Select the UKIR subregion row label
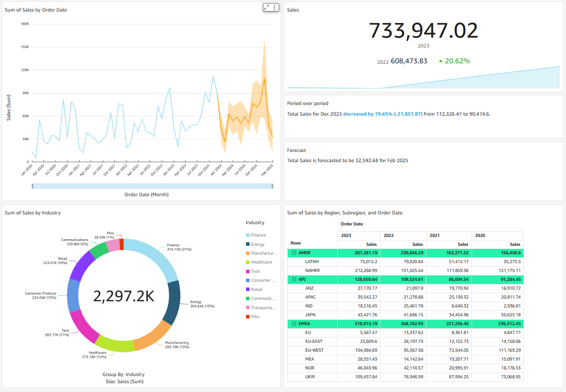 pos(311,377)
